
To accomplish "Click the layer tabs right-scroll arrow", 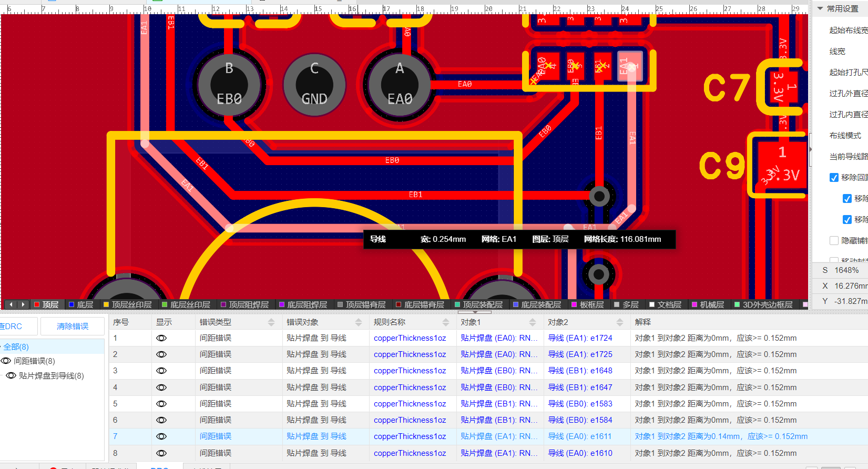I will [23, 304].
